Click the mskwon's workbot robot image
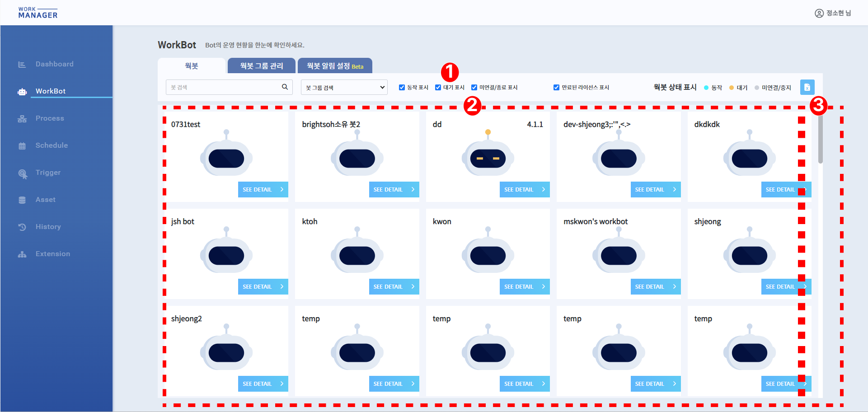The width and height of the screenshot is (868, 412). pyautogui.click(x=619, y=250)
